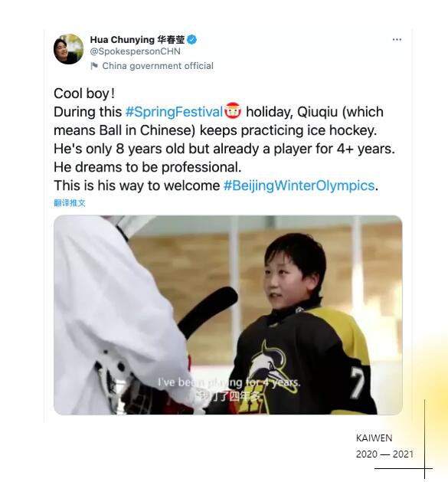
Task: Click the Hua Chunying display name
Action: pyautogui.click(x=137, y=40)
